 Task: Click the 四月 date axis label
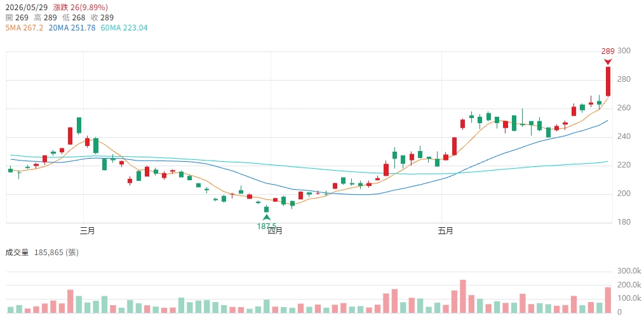pyautogui.click(x=275, y=230)
